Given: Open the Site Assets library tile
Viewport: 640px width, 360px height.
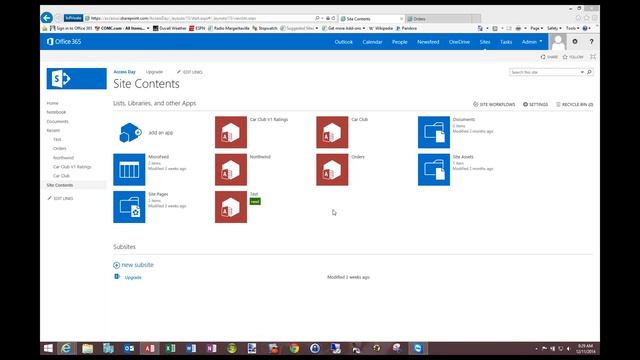Looking at the screenshot, I should [434, 169].
